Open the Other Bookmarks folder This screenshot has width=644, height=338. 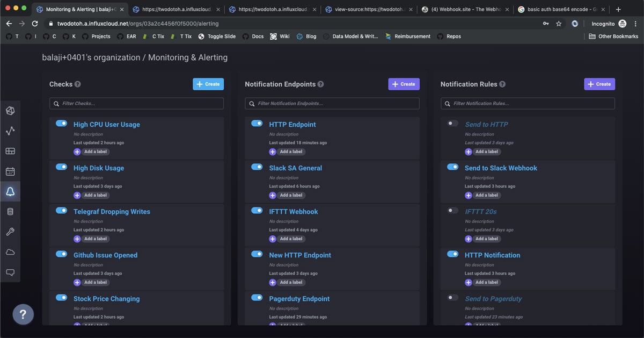pos(613,36)
